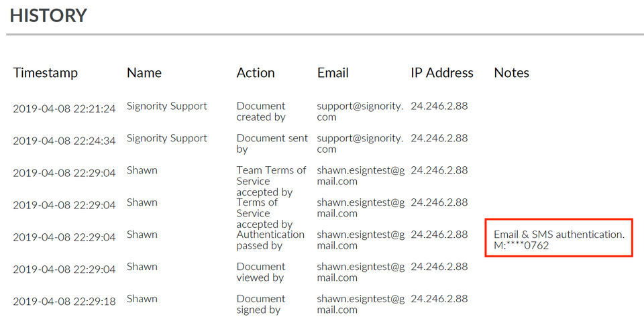
Task: Click the "Document sent by" action
Action: point(272,143)
